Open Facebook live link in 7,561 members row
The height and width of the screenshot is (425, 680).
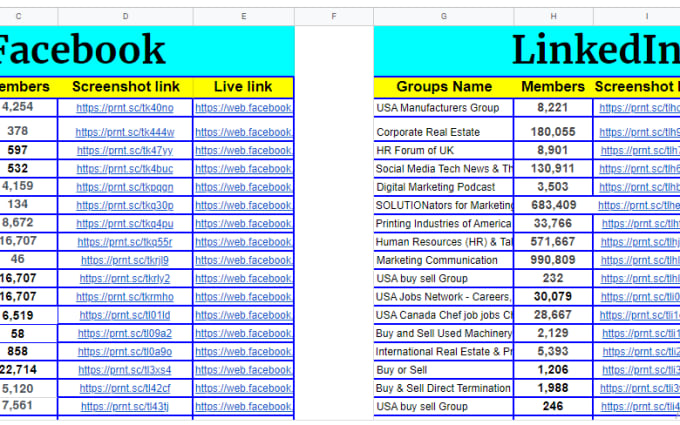pos(244,406)
